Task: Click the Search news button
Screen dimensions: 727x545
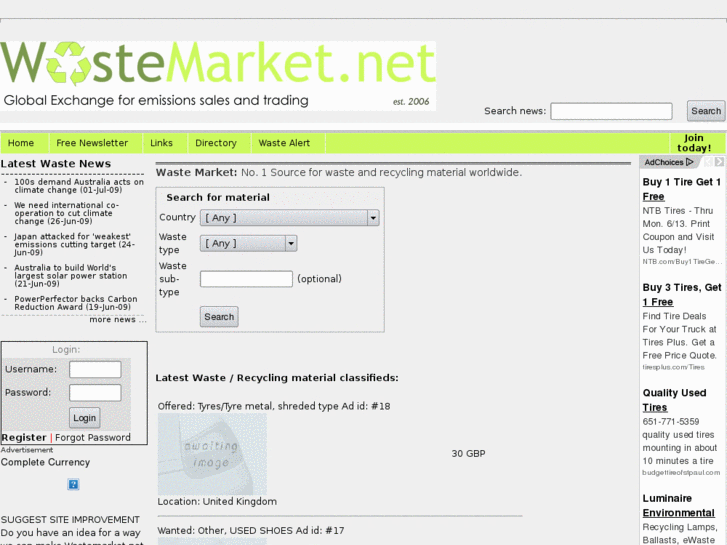Action: click(x=706, y=111)
